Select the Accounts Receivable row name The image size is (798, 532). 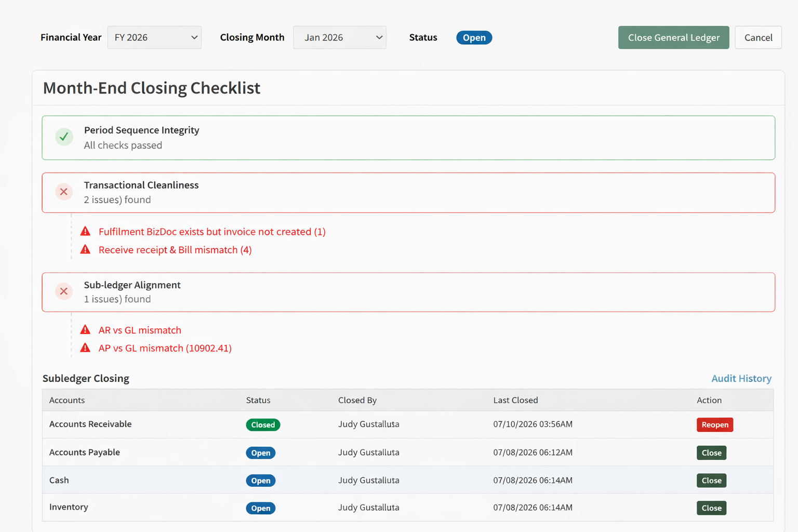pyautogui.click(x=90, y=424)
